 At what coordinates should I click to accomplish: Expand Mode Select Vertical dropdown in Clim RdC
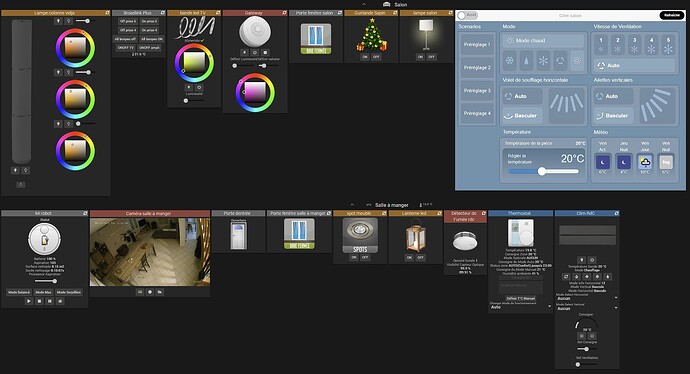(x=587, y=308)
